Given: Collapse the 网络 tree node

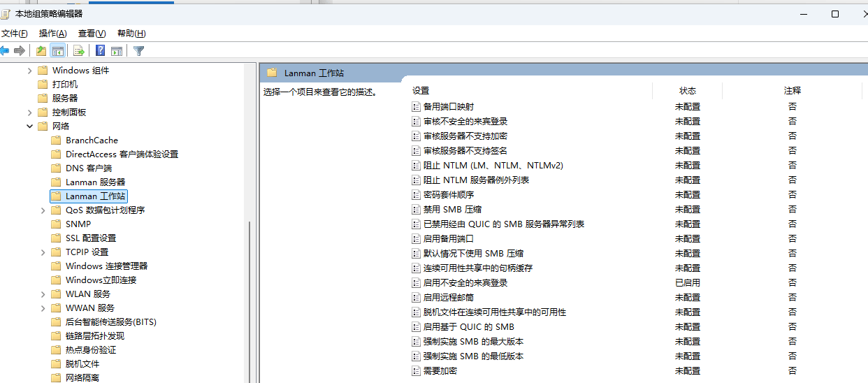Looking at the screenshot, I should coord(29,127).
